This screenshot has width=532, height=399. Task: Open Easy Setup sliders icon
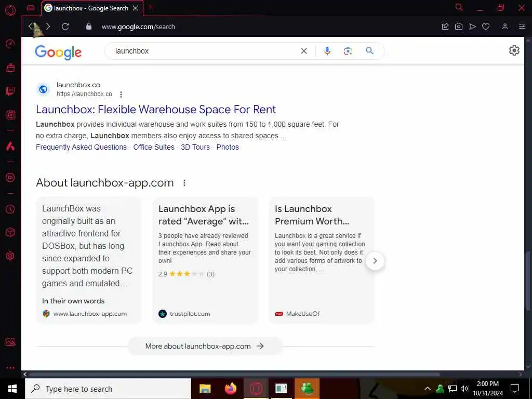tap(522, 26)
